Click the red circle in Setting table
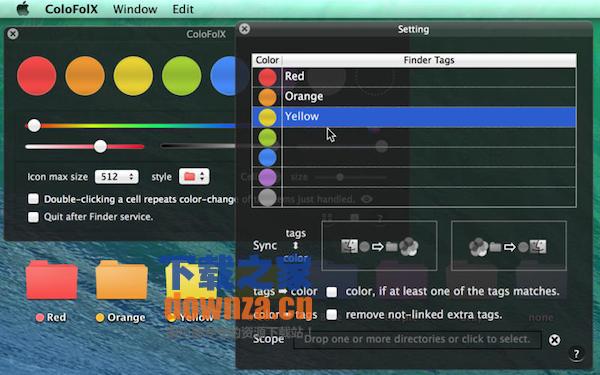The width and height of the screenshot is (600, 375). [x=267, y=77]
